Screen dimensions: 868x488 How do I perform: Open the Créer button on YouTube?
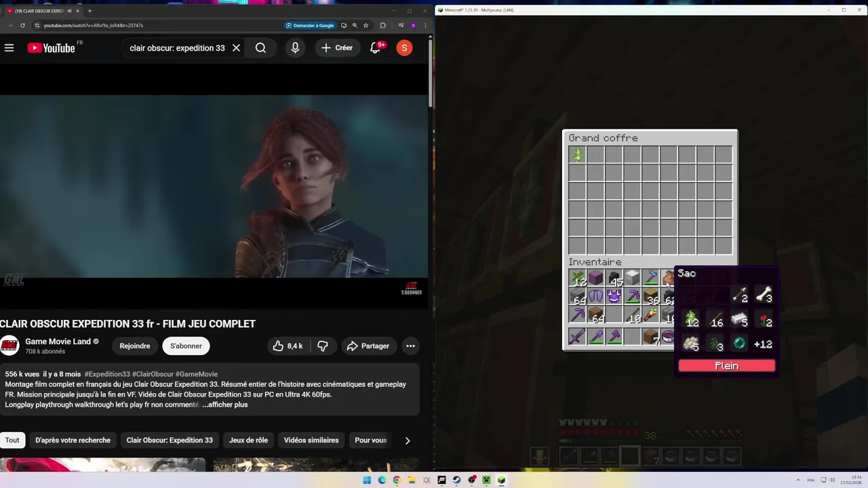click(x=337, y=47)
